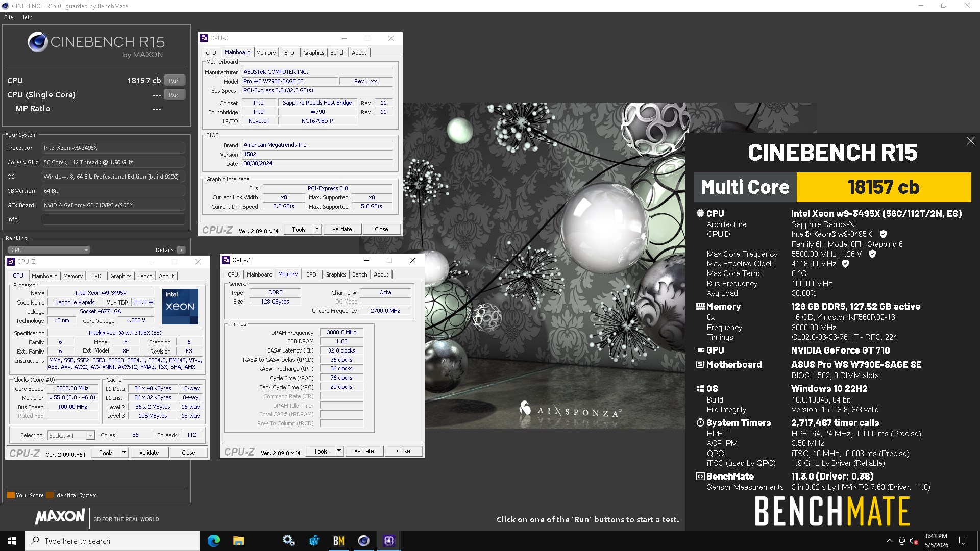Launch Microsoft Edge from taskbar
This screenshot has width=980, height=551.
pyautogui.click(x=214, y=541)
